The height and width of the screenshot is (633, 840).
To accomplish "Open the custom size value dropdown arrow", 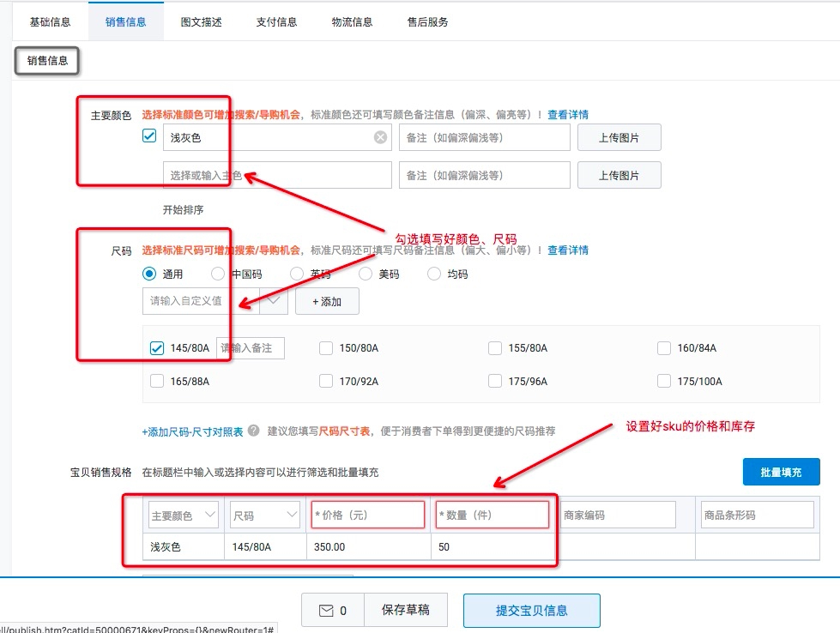I will [x=274, y=301].
